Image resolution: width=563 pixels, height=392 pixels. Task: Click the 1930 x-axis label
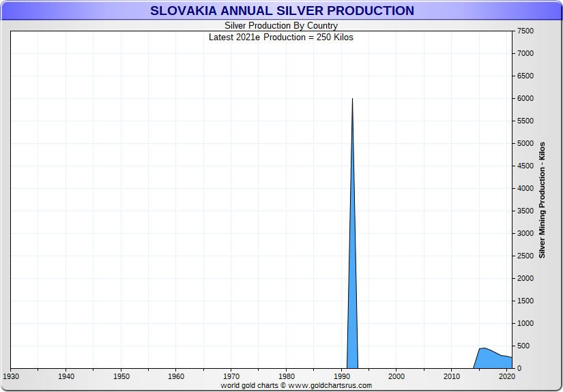pyautogui.click(x=11, y=376)
